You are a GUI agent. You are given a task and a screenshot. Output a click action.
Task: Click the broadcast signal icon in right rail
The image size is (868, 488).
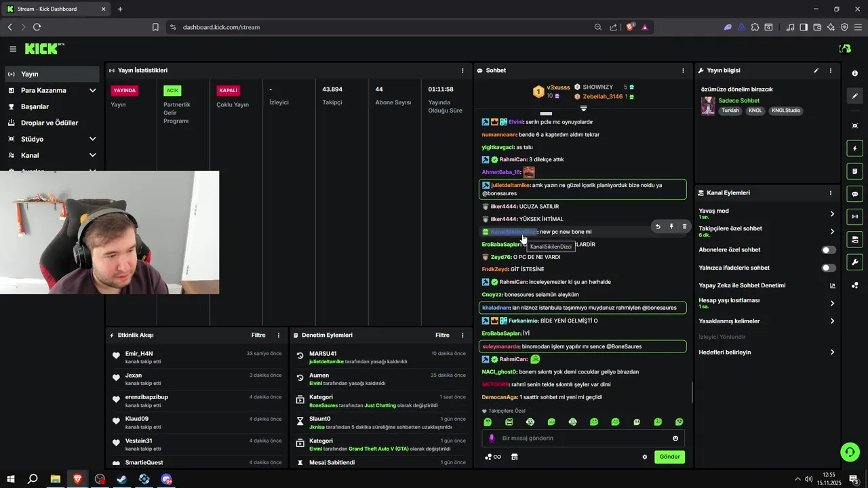[x=854, y=217]
